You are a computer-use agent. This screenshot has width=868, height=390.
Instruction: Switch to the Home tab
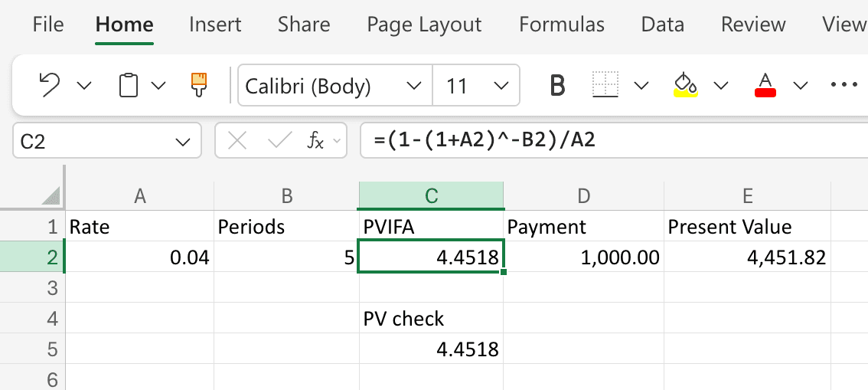[124, 25]
